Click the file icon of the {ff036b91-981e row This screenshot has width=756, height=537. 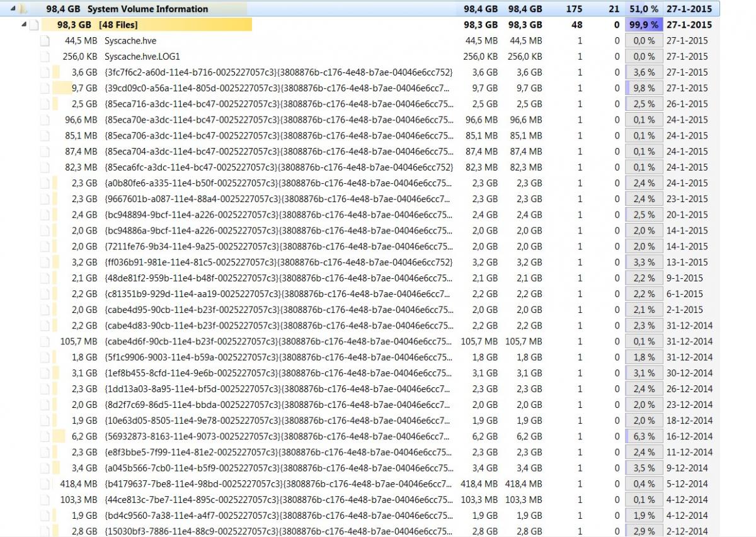[x=44, y=262]
